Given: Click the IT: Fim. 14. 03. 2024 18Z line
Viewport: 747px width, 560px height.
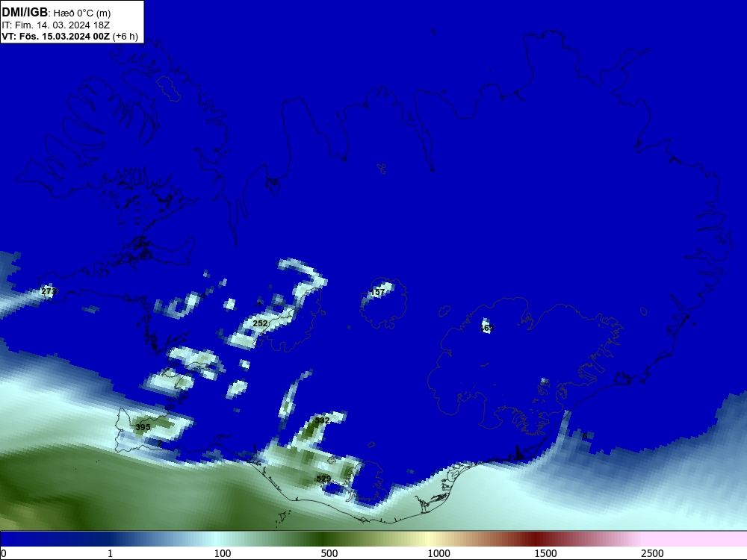Looking at the screenshot, I should point(56,25).
